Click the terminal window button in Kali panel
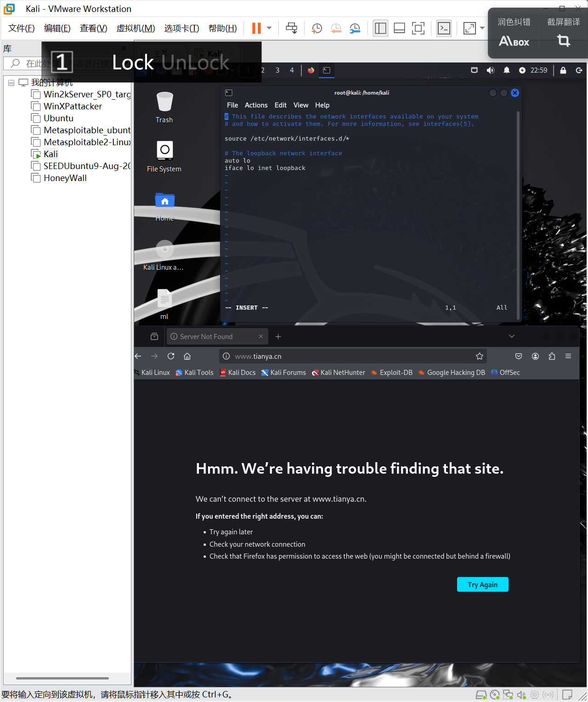The width and height of the screenshot is (588, 702). tap(327, 70)
